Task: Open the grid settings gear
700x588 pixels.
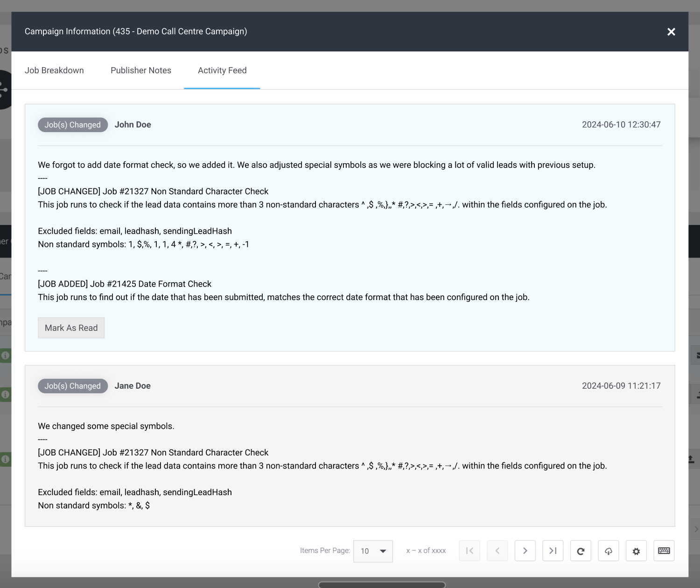Action: [x=636, y=551]
